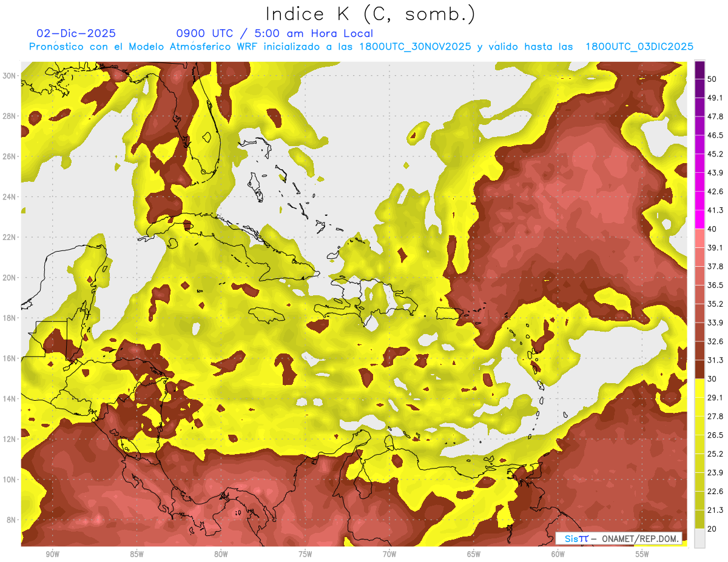
Task: Click the 60W longitude label
Action: coord(558,554)
